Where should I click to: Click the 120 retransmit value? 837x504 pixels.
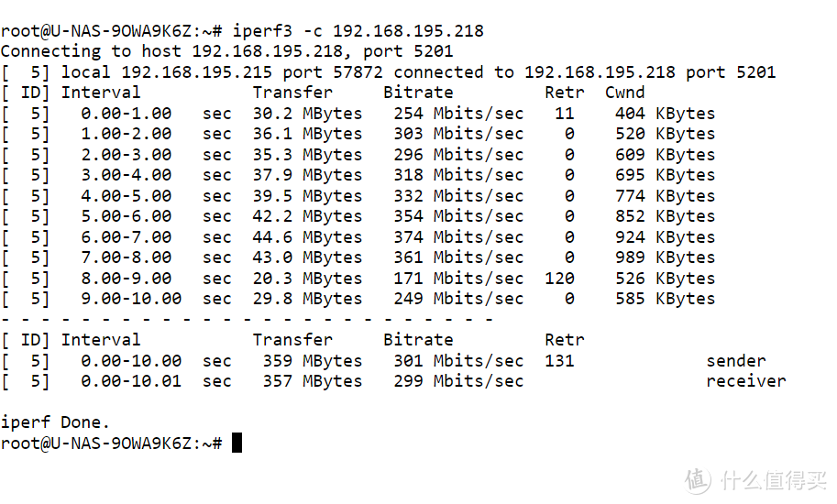point(559,278)
